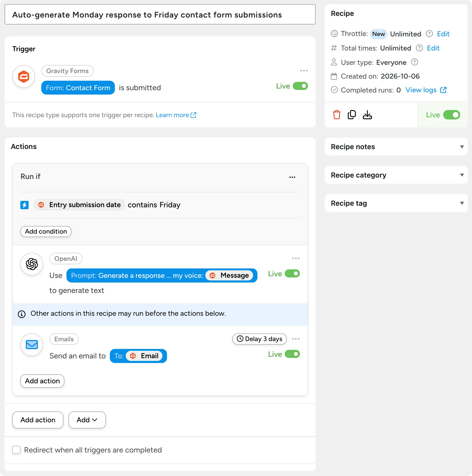
Task: Click the OpenAI logo icon
Action: pyautogui.click(x=32, y=264)
